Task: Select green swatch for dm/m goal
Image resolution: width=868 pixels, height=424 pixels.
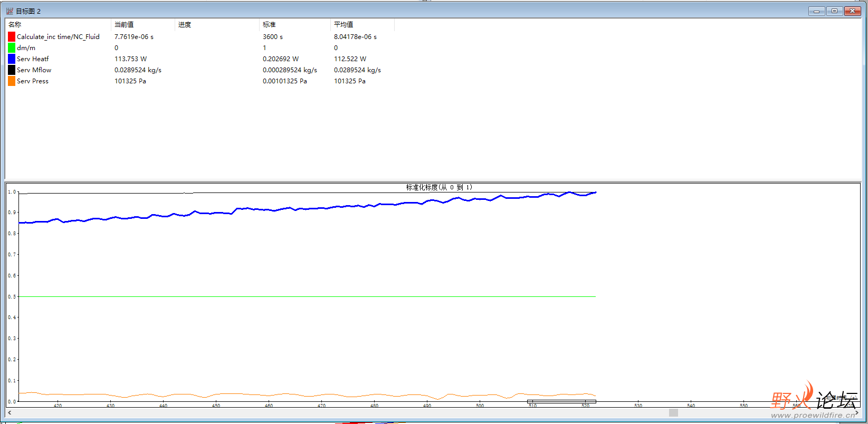Action: [12, 47]
